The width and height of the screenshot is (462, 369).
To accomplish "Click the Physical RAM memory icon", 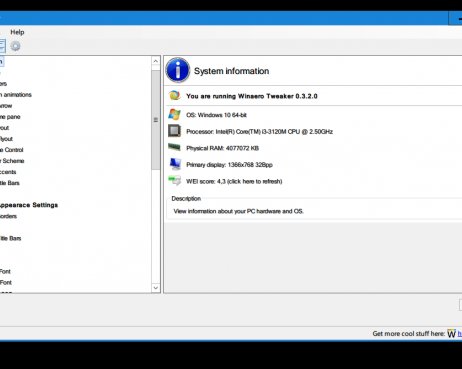I will click(x=174, y=147).
